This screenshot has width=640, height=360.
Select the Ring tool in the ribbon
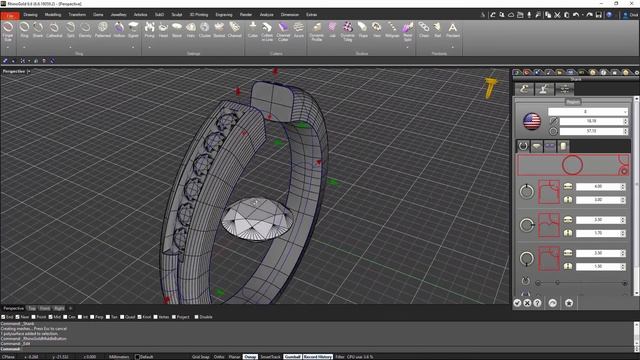pyautogui.click(x=24, y=30)
